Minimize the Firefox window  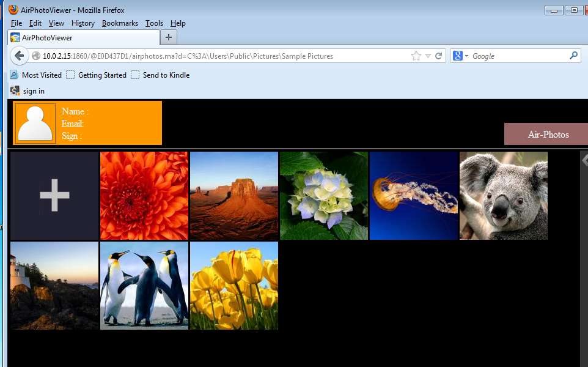554,10
